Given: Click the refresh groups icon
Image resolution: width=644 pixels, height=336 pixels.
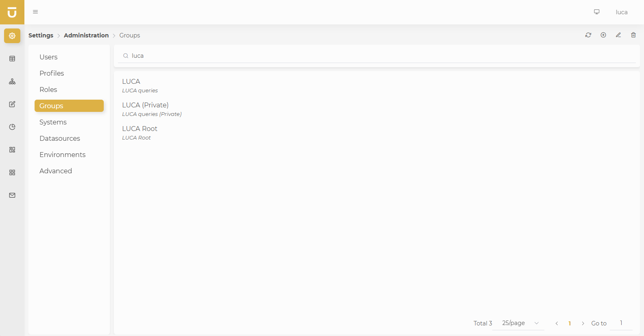Looking at the screenshot, I should pos(588,35).
